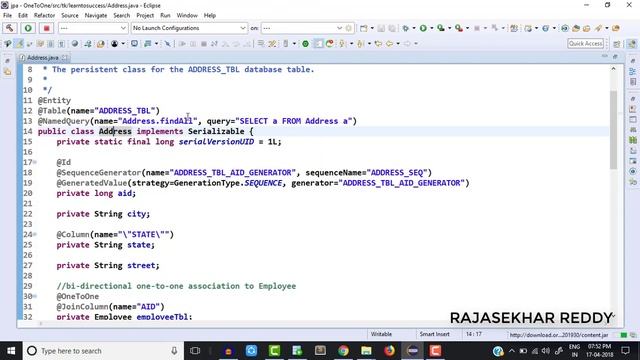Collapse the fold marker at line 17
Screen dimensions: 640x360
[35, 162]
